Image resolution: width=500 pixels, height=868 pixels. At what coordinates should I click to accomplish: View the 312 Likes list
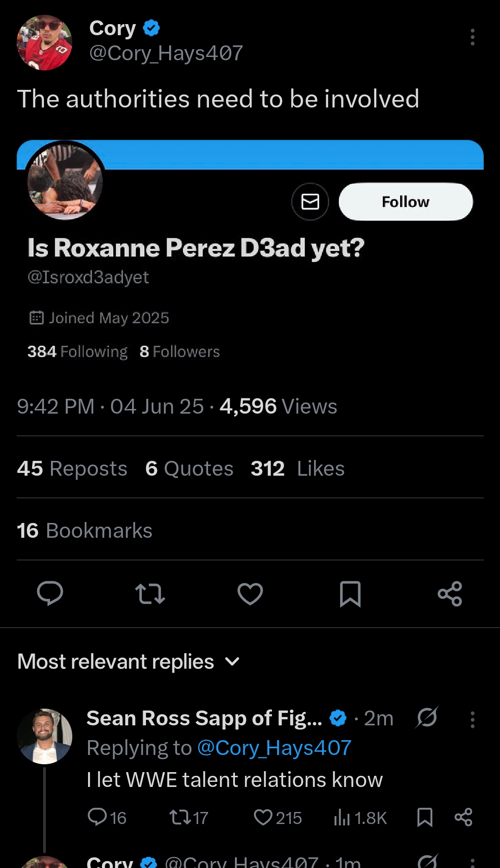(297, 468)
